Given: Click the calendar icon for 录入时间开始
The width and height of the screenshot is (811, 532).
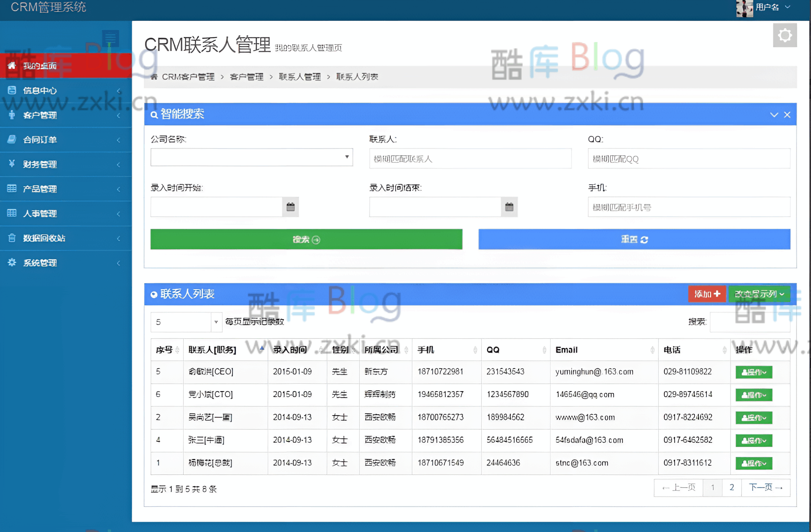Looking at the screenshot, I should (x=291, y=207).
